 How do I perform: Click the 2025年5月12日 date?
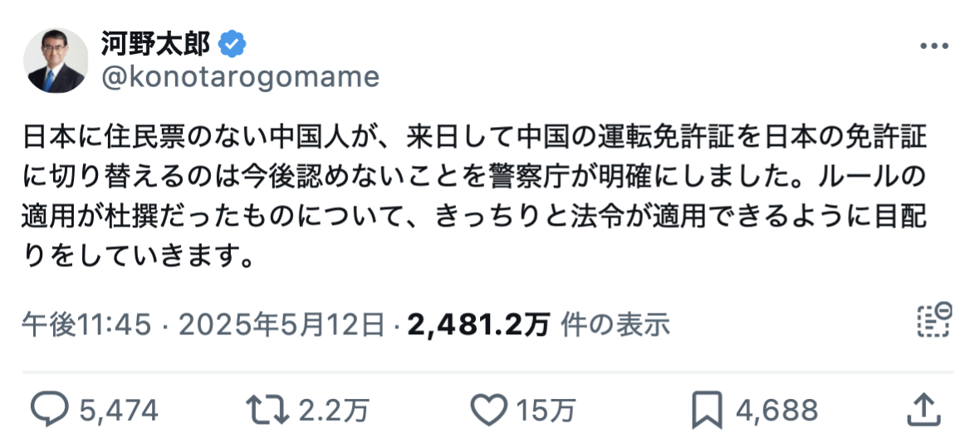282,325
